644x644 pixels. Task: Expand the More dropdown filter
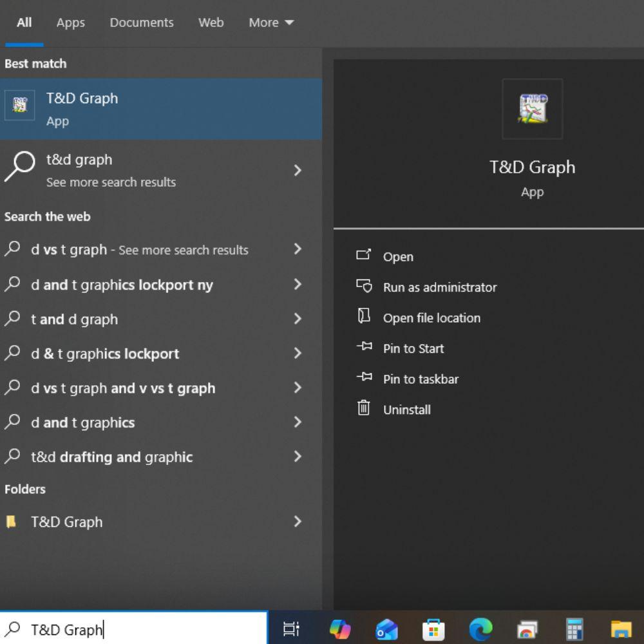[271, 23]
